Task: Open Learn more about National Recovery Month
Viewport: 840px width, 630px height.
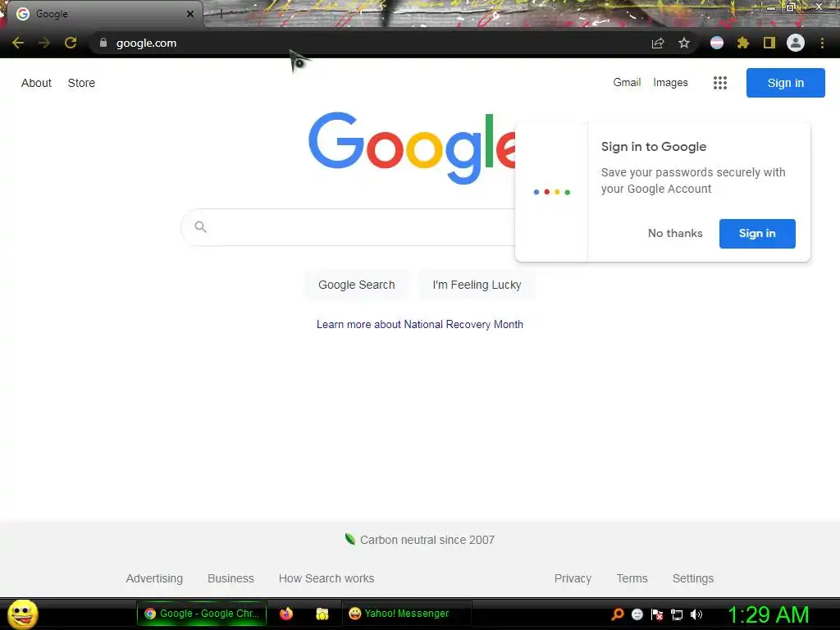Action: pos(419,325)
